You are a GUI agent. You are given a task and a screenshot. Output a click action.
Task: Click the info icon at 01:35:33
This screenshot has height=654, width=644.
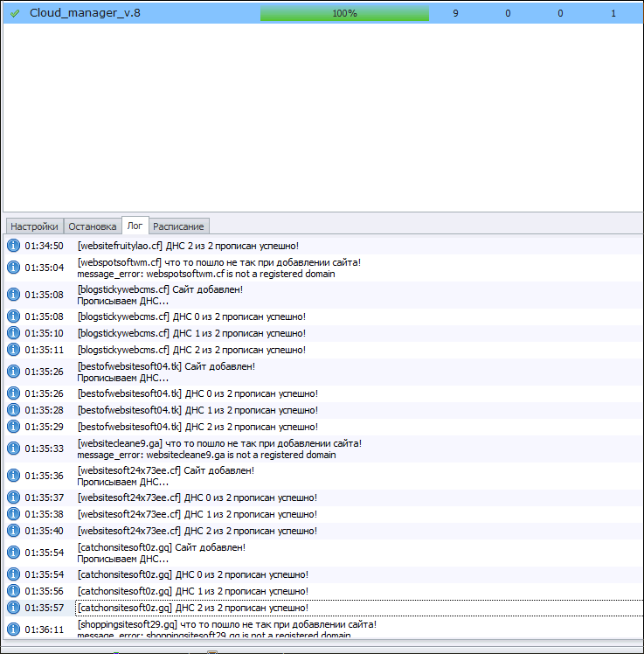tap(13, 449)
